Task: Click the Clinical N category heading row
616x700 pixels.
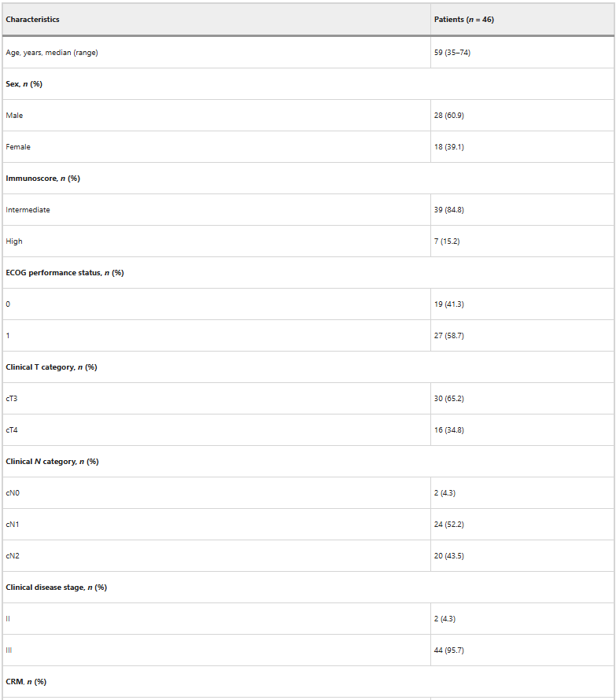Action: coord(52,462)
